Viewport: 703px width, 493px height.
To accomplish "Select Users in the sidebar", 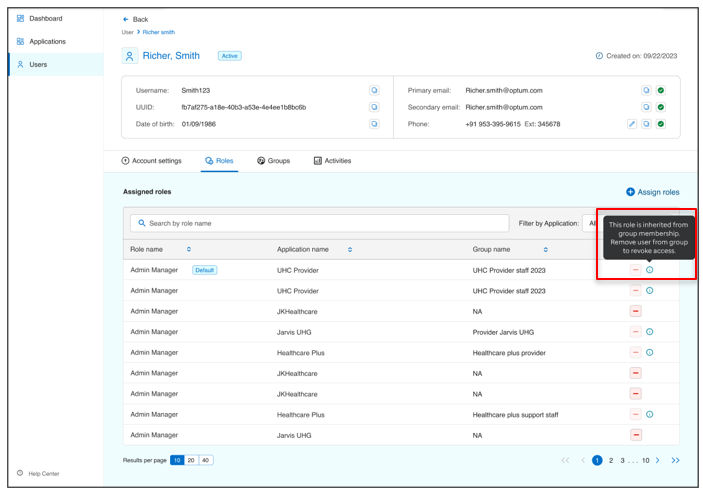I will [x=56, y=65].
